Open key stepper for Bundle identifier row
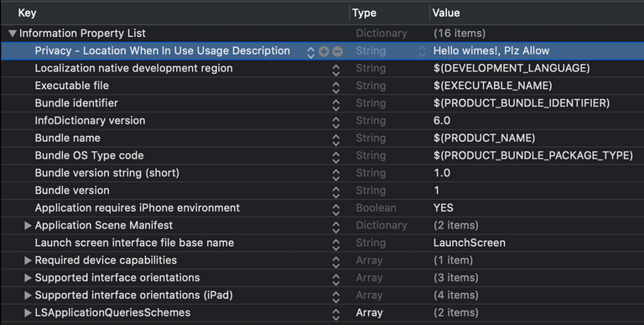This screenshot has height=325, width=644. (336, 104)
